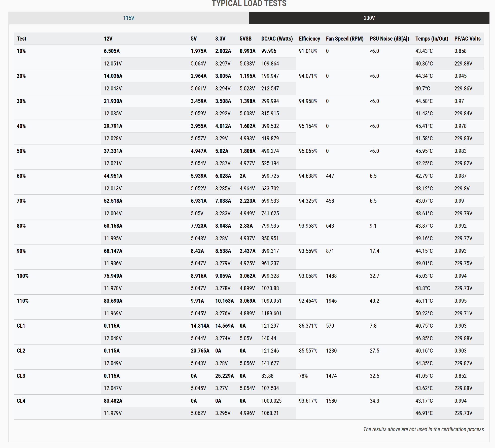Image resolution: width=495 pixels, height=448 pixels.
Task: Click the 50% test row label
Action: click(21, 151)
